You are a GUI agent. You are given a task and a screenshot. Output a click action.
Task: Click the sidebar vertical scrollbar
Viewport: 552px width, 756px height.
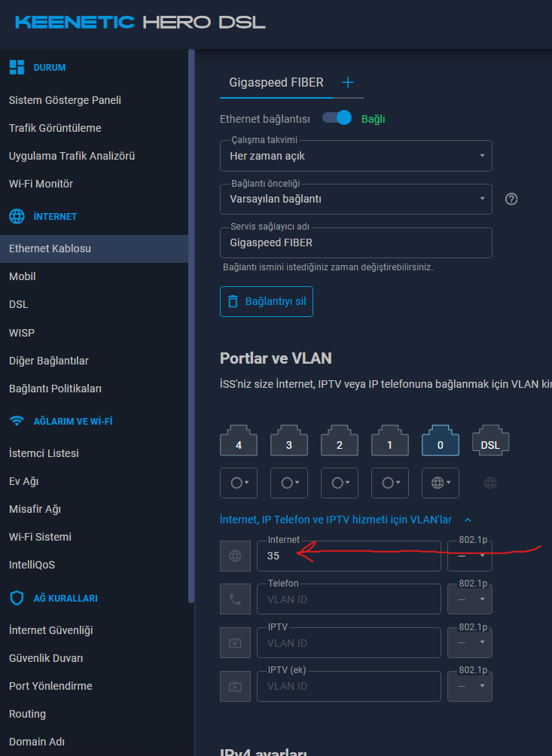[x=191, y=325]
